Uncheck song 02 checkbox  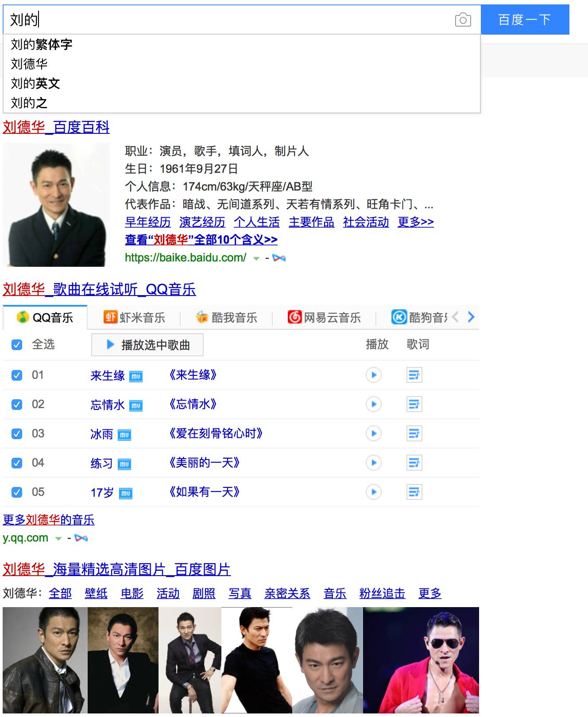tap(17, 405)
